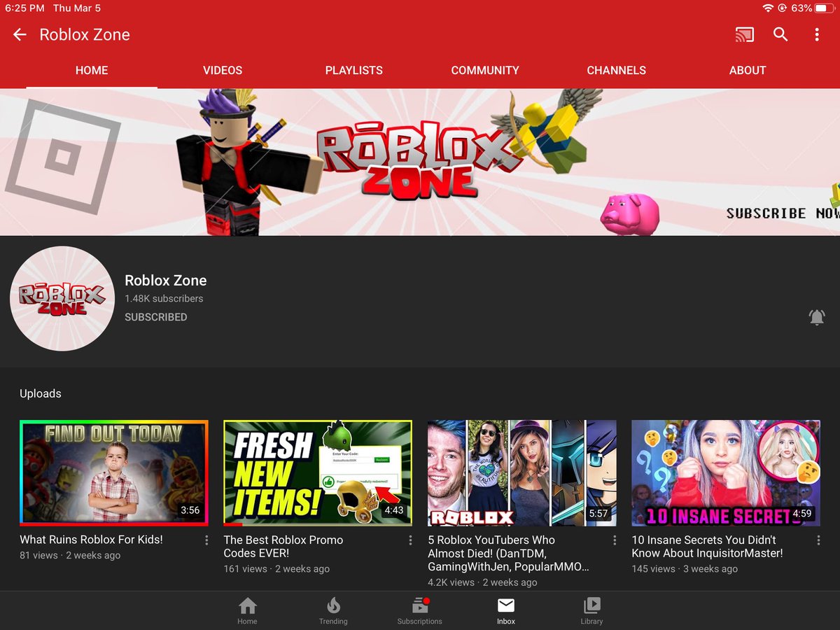This screenshot has width=840, height=630.
Task: Open title What Ruins Roblox For Kids!
Action: (91, 540)
